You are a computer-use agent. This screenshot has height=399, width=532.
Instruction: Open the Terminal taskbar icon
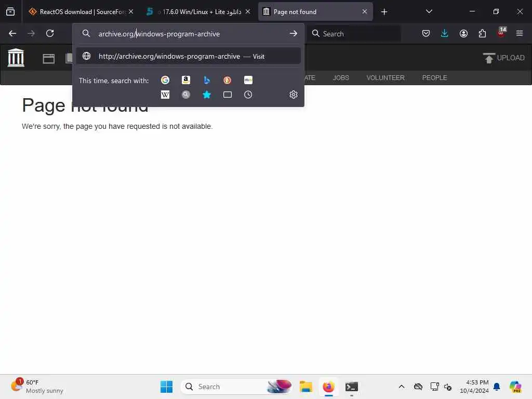click(352, 387)
